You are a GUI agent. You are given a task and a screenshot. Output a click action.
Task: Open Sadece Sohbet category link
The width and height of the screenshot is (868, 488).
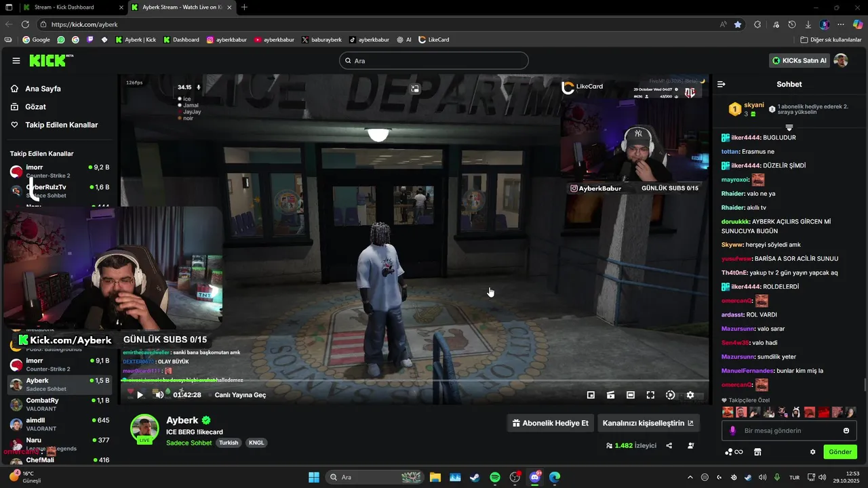(189, 443)
